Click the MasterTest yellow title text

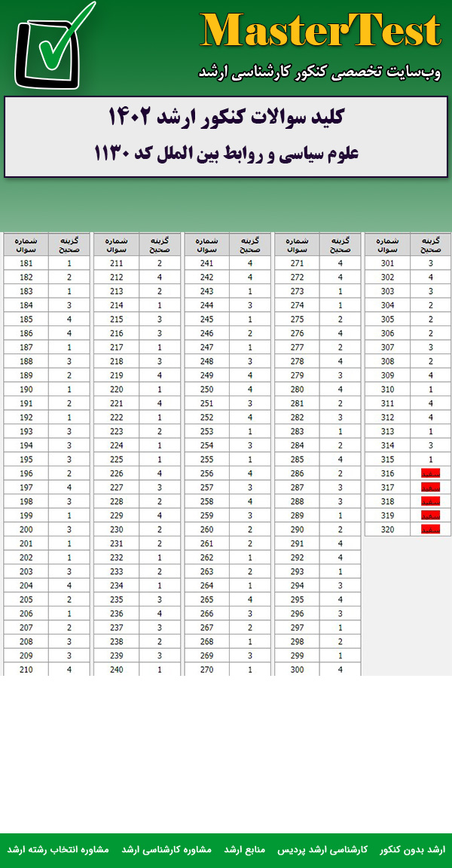coord(320,32)
